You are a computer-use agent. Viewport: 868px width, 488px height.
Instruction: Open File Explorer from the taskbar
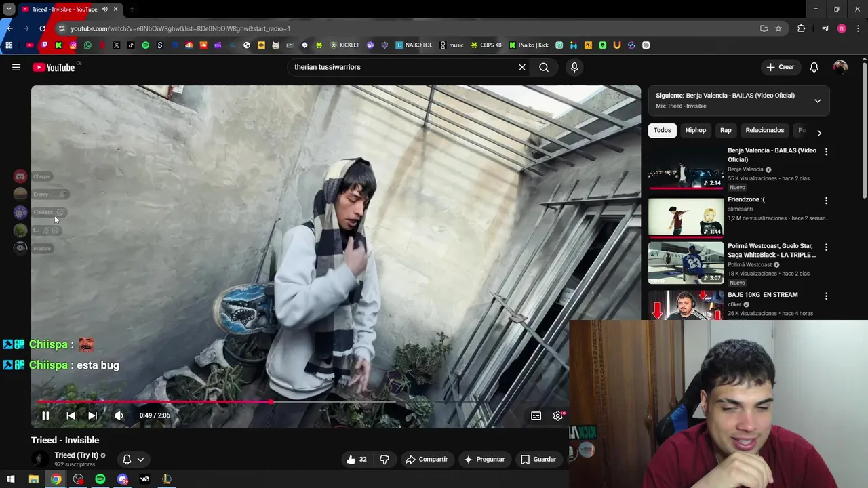coord(33,479)
